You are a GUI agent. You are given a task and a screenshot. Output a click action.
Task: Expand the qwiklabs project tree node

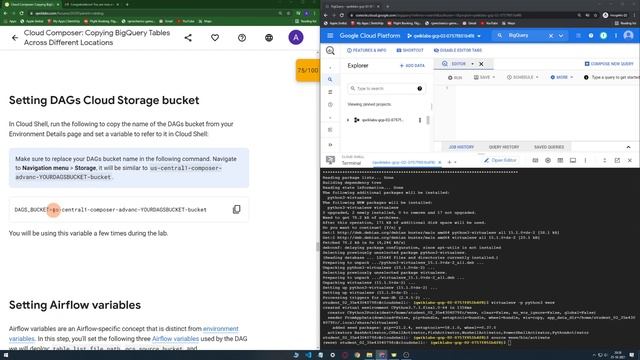348,120
